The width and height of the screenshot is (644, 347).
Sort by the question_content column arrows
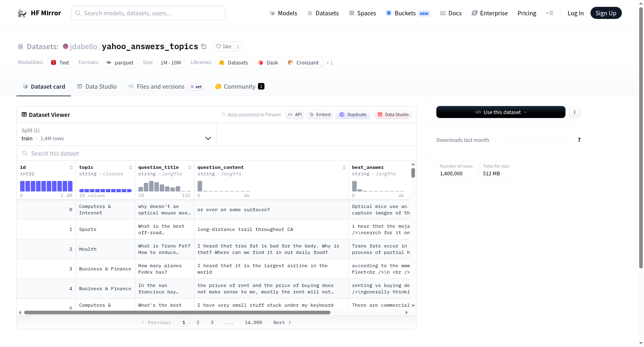344,167
